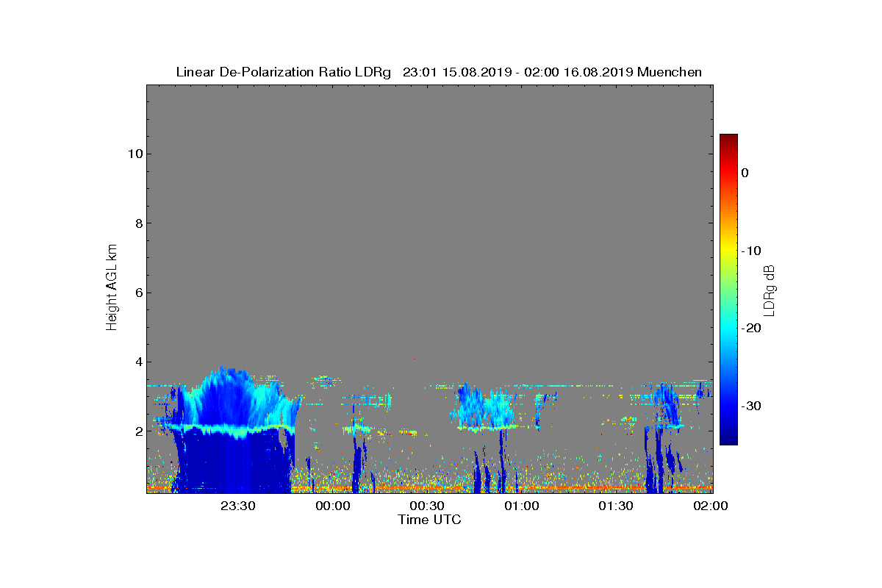Screen dimensions: 882x588
Task: Click the height tick label '10'
Action: (x=134, y=154)
